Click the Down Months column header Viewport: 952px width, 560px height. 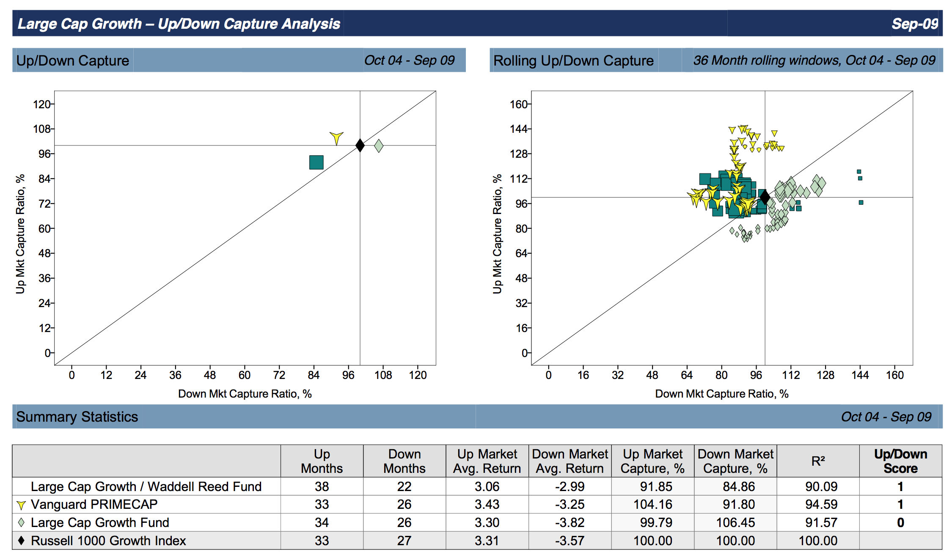(404, 461)
